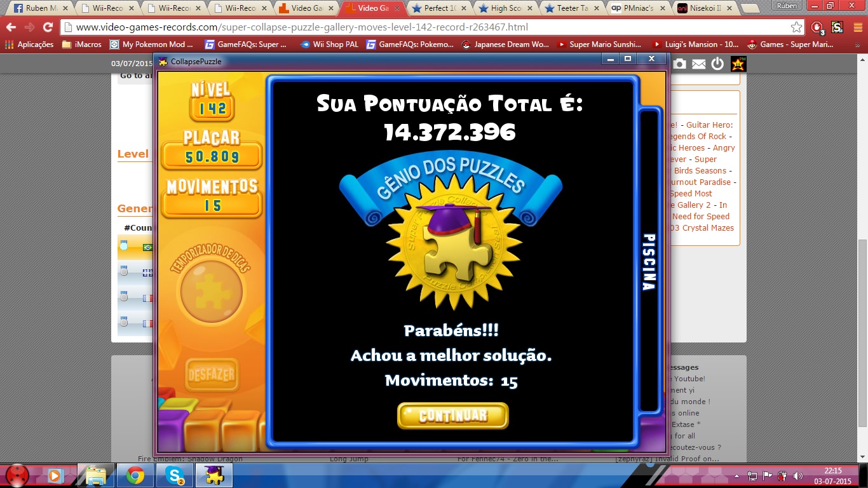Switch to the Perfect 10 tab

438,8
